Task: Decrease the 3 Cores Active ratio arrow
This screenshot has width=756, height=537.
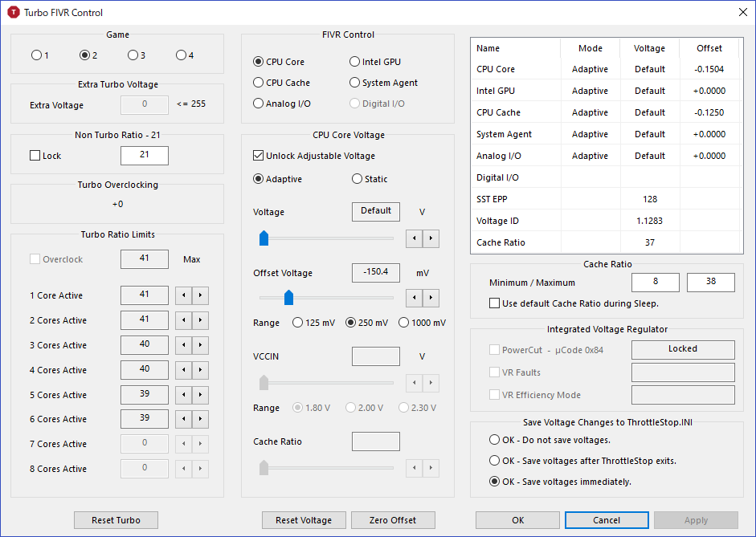Action: coord(184,345)
